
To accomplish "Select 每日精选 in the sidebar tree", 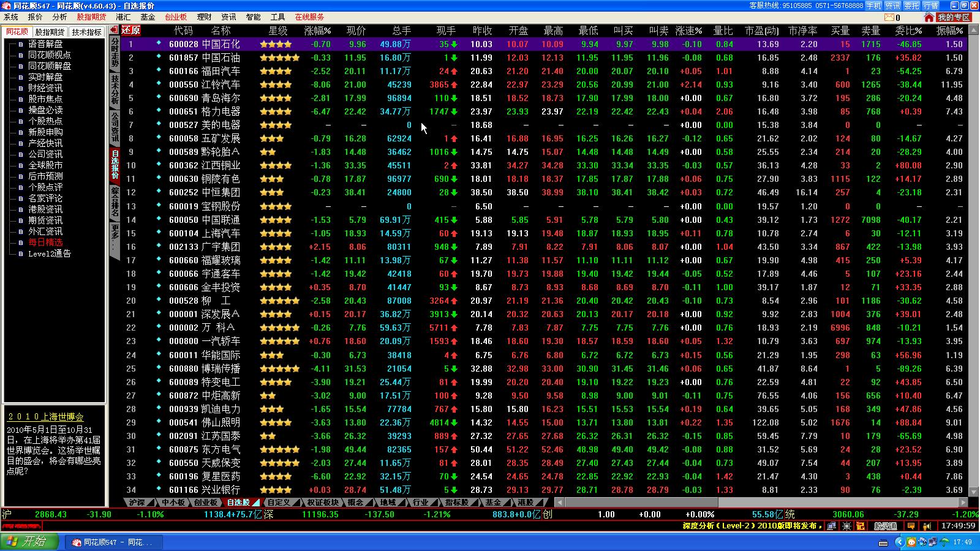I will 45,242.
